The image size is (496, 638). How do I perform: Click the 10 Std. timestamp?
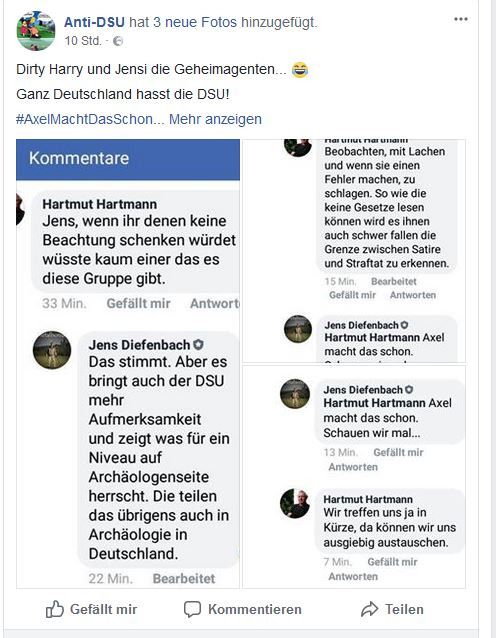coord(83,41)
